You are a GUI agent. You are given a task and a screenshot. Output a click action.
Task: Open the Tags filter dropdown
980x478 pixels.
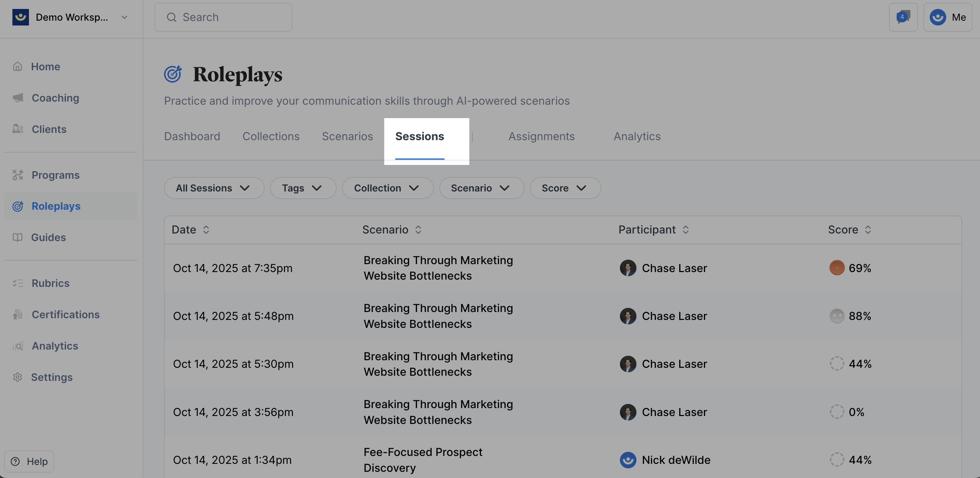tap(303, 188)
